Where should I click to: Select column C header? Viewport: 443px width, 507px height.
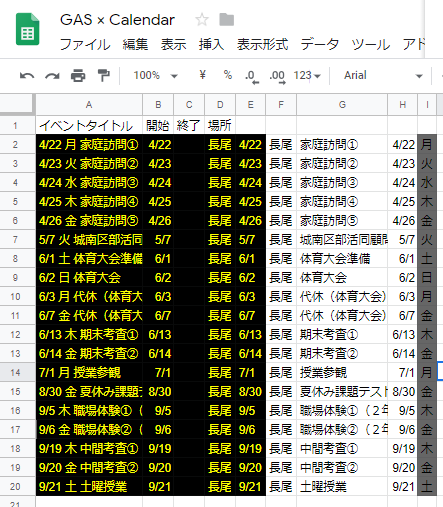coord(189,105)
